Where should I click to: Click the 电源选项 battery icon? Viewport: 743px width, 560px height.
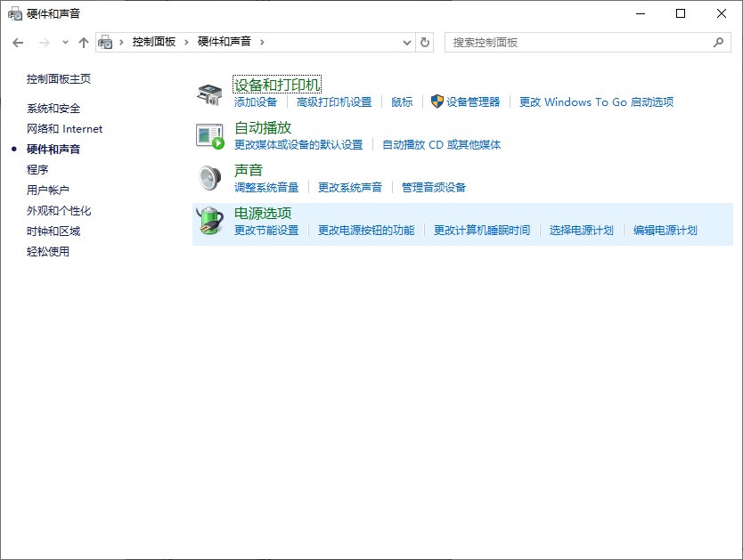(x=208, y=219)
